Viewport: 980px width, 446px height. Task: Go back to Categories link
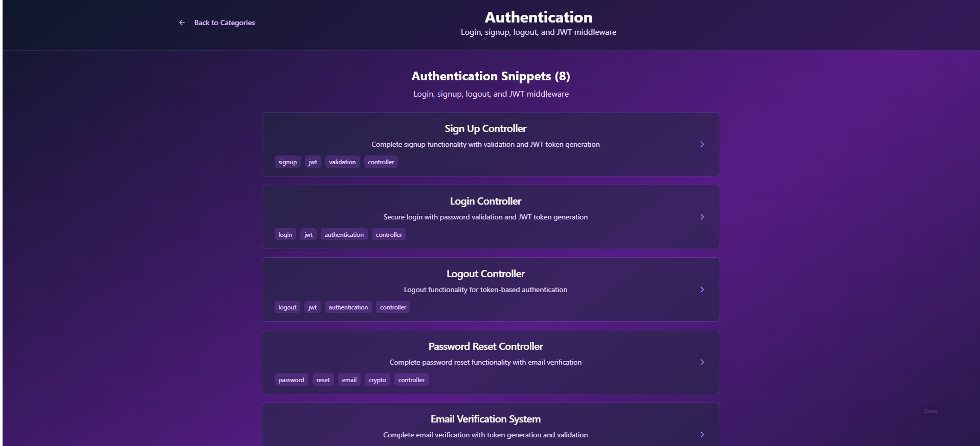(224, 23)
